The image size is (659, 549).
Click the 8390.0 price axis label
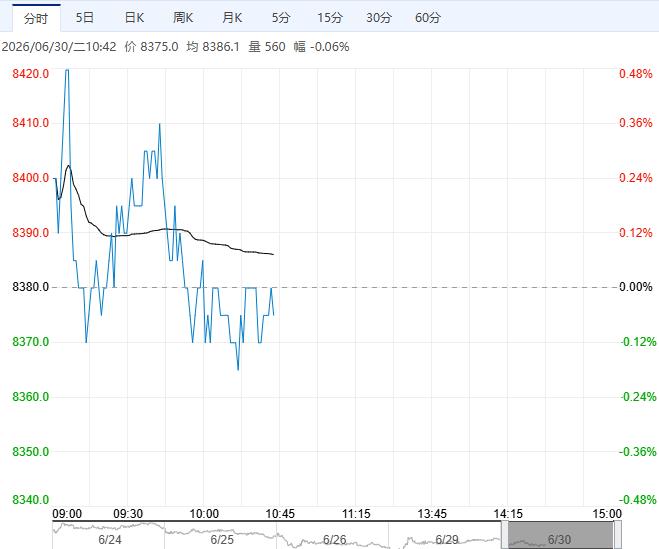coord(30,232)
